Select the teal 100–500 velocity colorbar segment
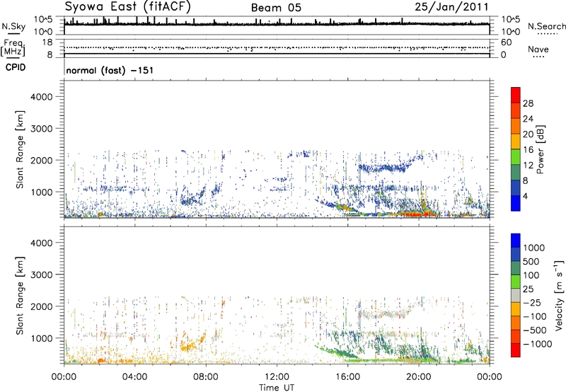This screenshot has height=392, width=566. 516,268
